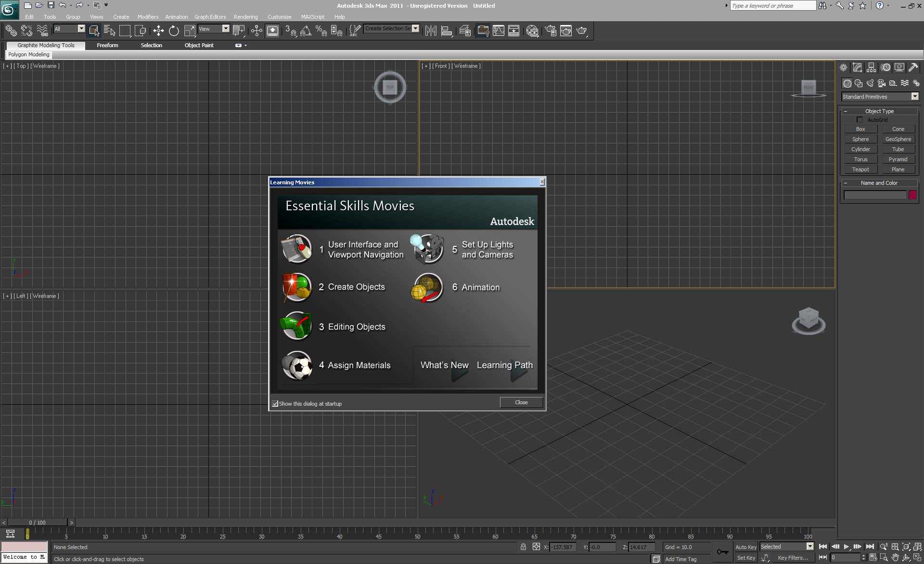924x564 pixels.
Task: Toggle the Spinner Snap button
Action: pos(336,31)
